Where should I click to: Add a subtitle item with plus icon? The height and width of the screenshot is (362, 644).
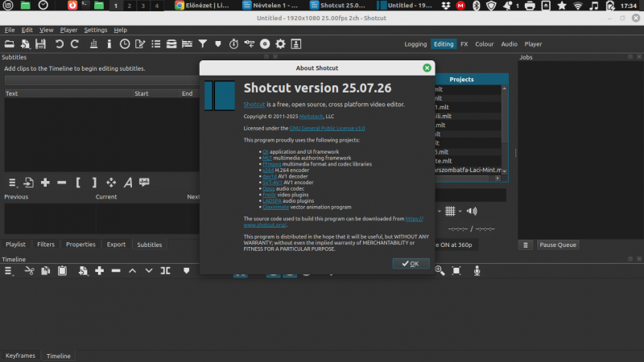(45, 183)
